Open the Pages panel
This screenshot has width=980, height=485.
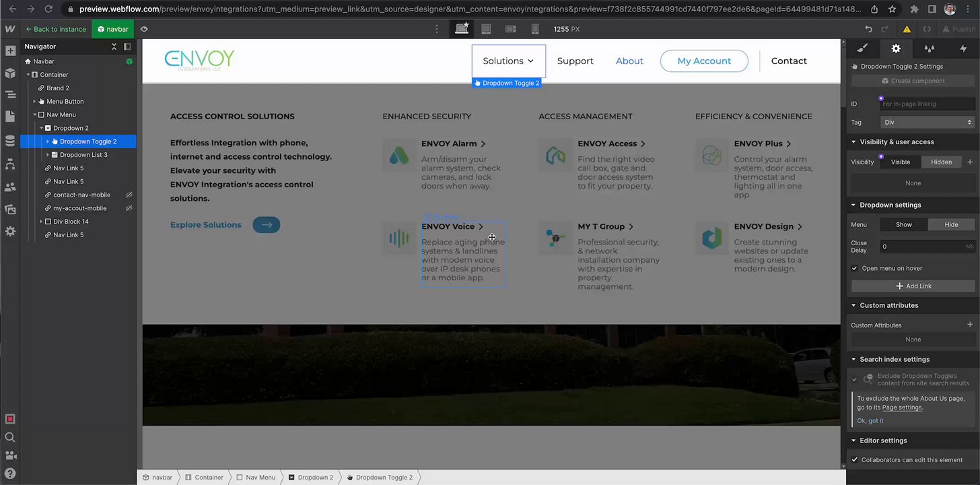pos(10,117)
